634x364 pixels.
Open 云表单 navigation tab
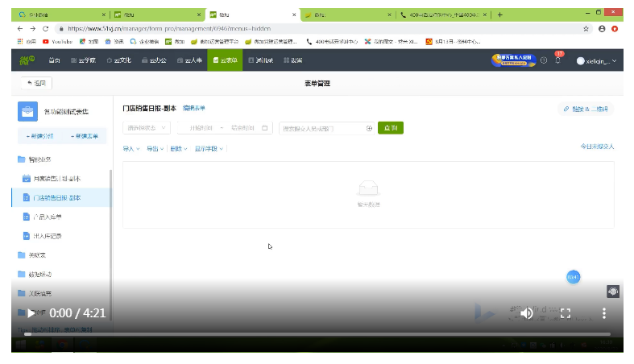tap(225, 60)
